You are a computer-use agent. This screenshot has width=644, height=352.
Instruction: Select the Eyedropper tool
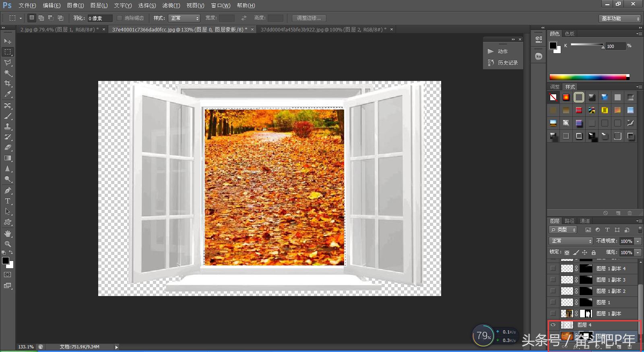tap(8, 94)
